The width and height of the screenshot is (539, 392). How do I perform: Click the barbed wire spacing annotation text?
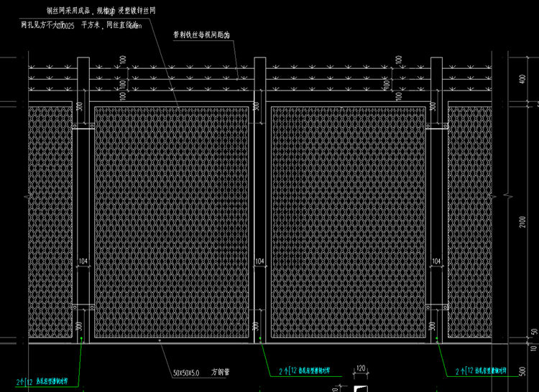(x=206, y=34)
